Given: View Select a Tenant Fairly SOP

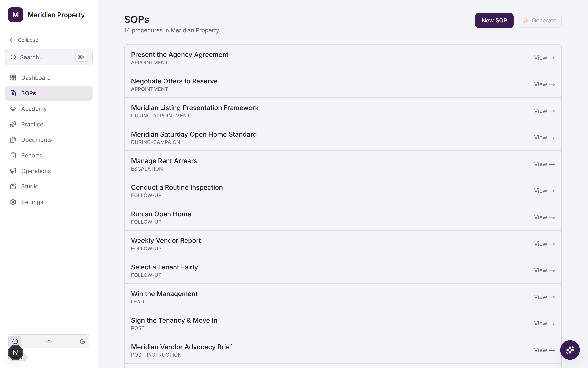Looking at the screenshot, I should [544, 270].
